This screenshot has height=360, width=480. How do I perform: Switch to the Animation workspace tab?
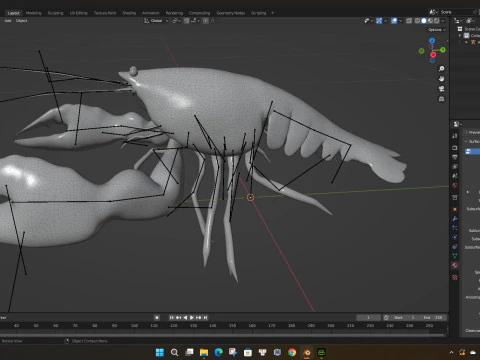151,13
